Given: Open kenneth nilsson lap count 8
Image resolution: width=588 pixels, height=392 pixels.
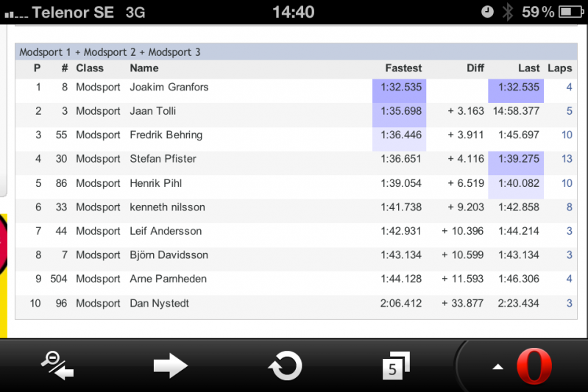Looking at the screenshot, I should pos(569,207).
